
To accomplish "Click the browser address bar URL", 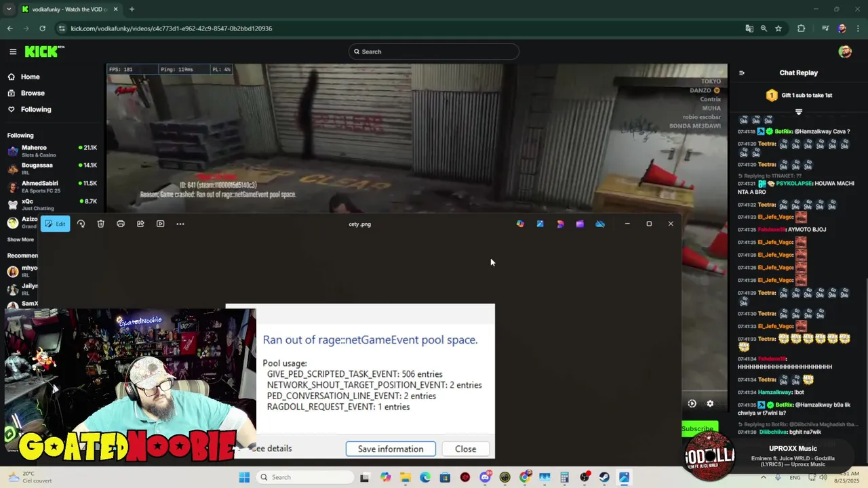I will pos(172,28).
